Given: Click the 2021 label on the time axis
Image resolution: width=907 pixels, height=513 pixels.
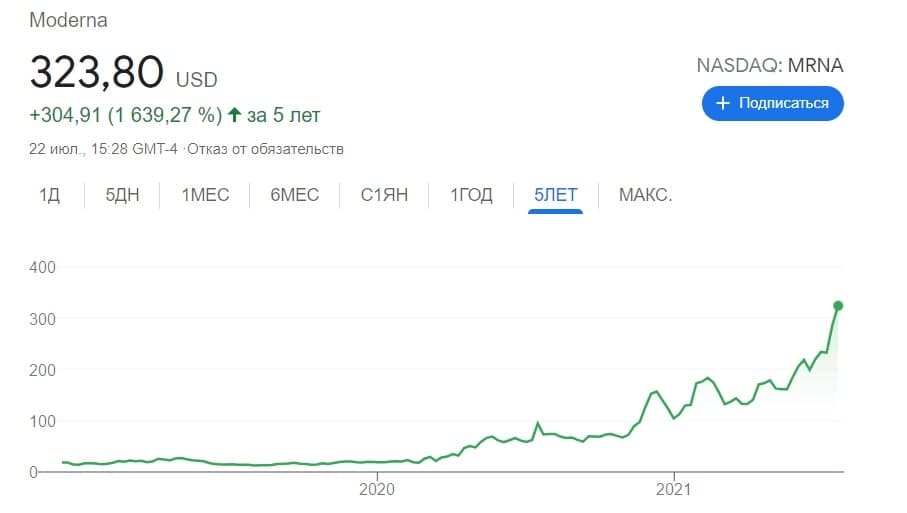Looking at the screenshot, I should pos(674,490).
